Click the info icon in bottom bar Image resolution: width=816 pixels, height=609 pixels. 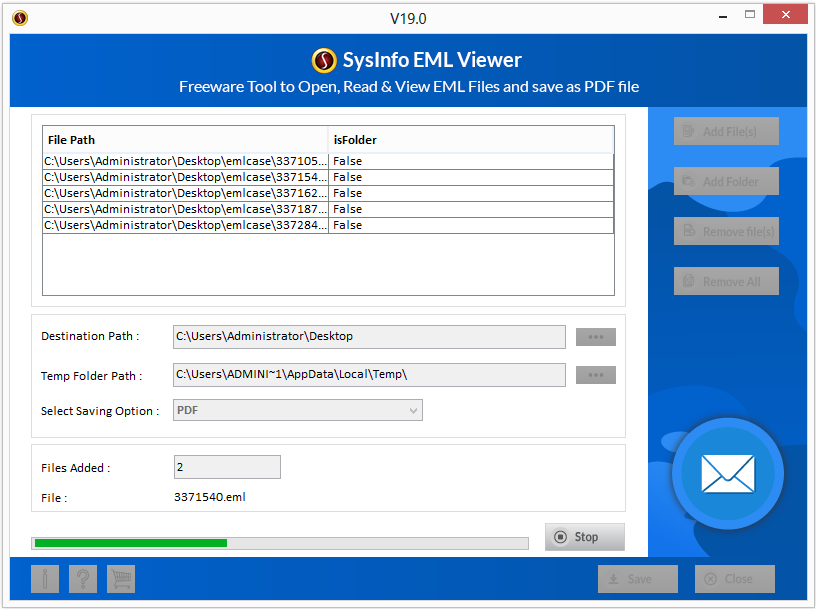45,579
